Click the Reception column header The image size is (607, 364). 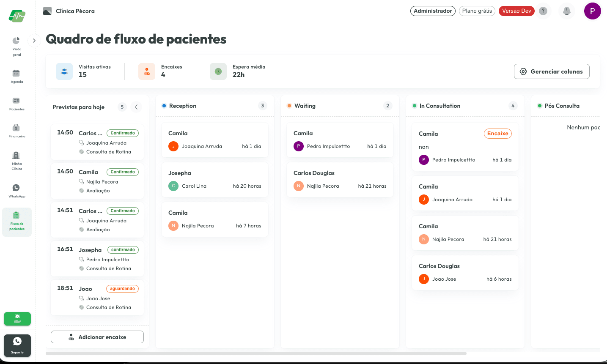(x=215, y=106)
